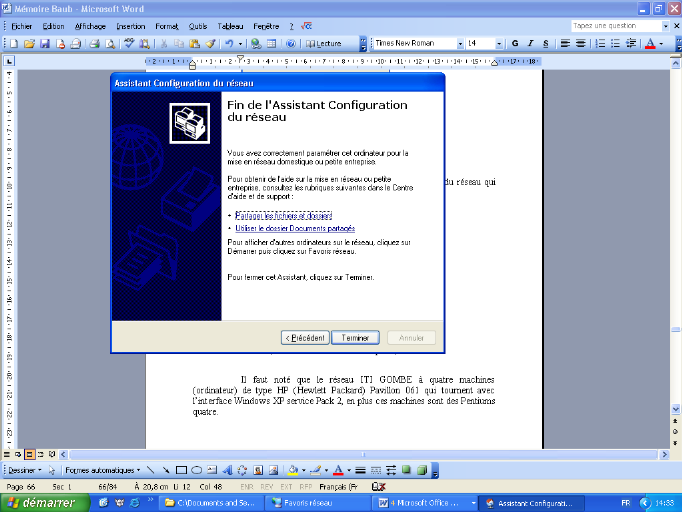Switch to Favoris réseau taskbar window
Image resolution: width=682 pixels, height=512 pixels.
319,503
